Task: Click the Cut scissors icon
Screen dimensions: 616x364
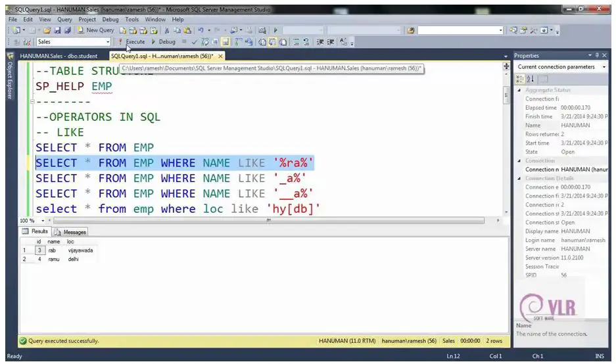Action: point(166,30)
